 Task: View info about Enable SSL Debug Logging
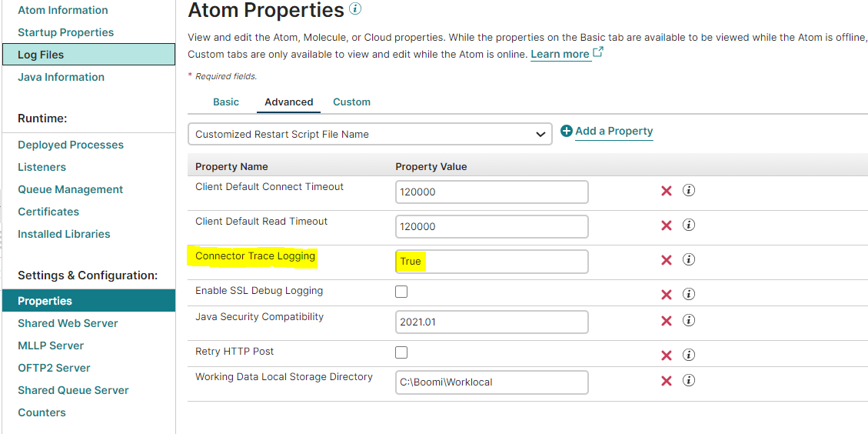tap(689, 294)
